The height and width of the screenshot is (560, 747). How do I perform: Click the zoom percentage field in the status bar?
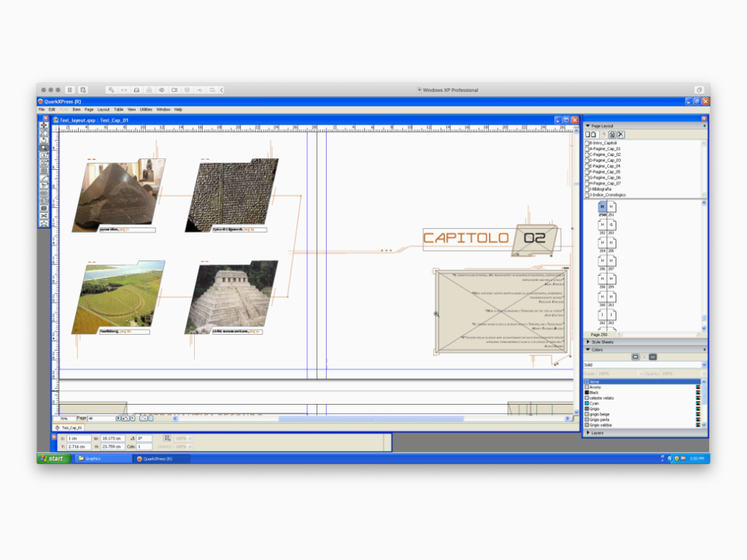[x=64, y=419]
